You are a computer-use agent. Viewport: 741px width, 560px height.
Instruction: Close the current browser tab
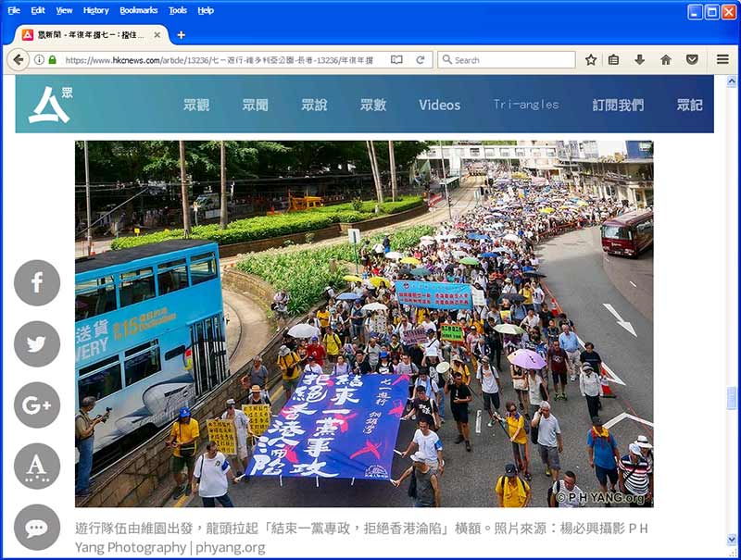coord(157,35)
